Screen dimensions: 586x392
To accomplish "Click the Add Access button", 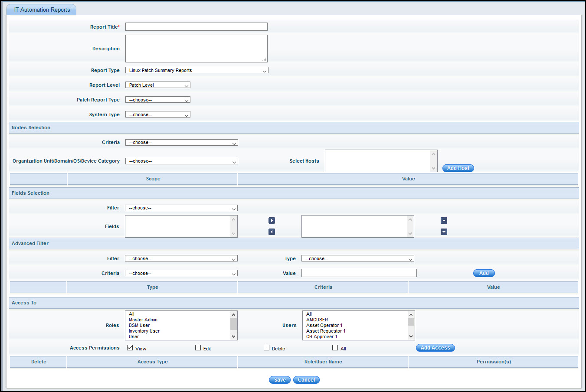I will click(x=435, y=348).
